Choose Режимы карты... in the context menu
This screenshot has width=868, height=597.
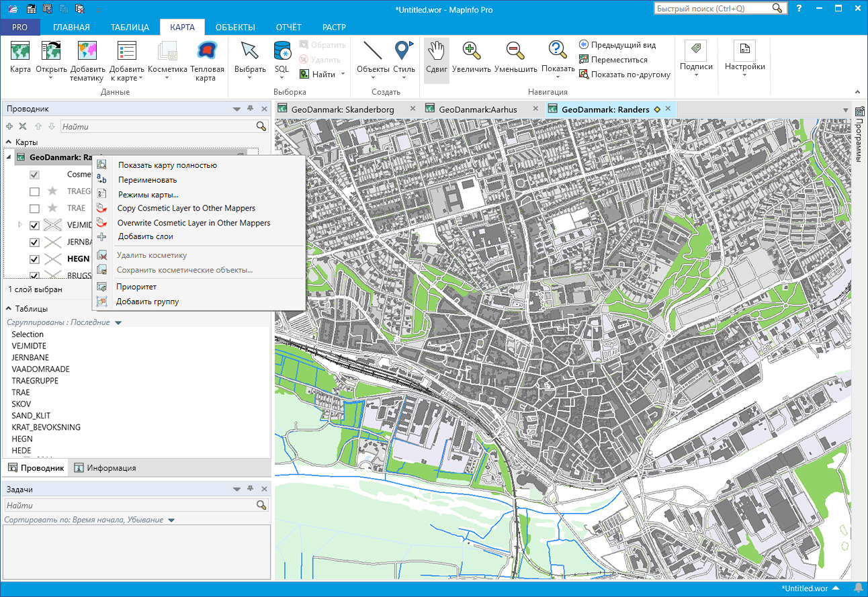click(148, 195)
